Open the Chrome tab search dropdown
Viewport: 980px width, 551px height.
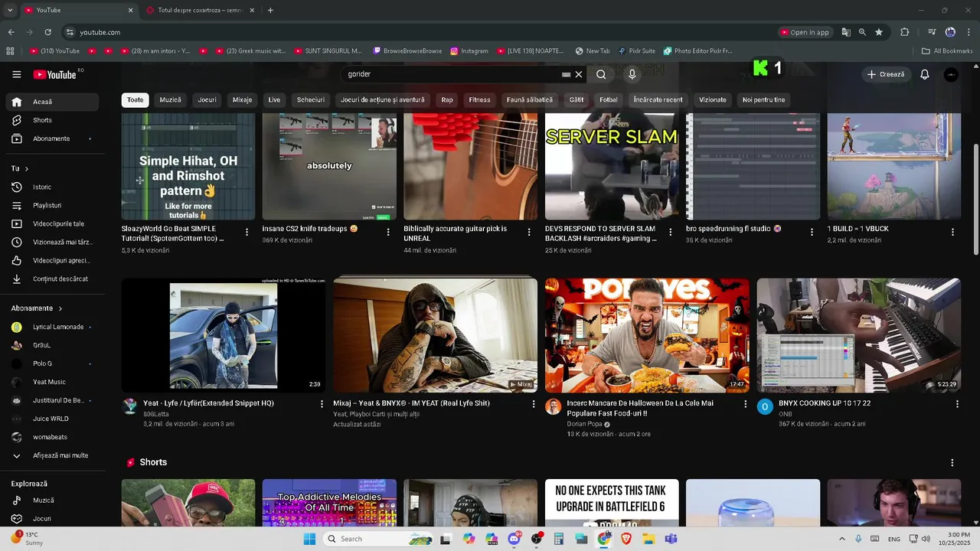(10, 10)
